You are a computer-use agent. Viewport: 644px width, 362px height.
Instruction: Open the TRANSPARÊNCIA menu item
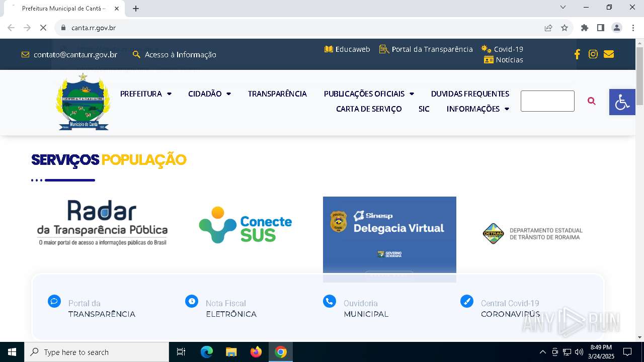[x=277, y=94]
